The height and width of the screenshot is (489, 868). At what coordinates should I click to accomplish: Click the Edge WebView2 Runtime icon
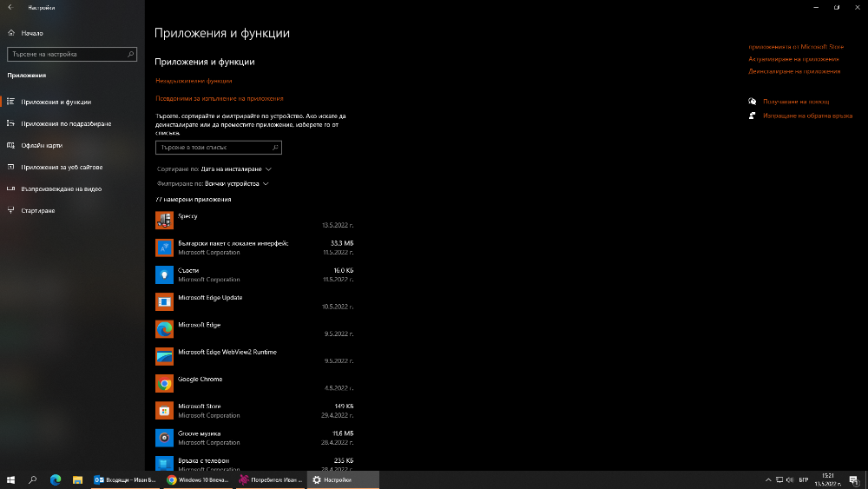coord(164,356)
